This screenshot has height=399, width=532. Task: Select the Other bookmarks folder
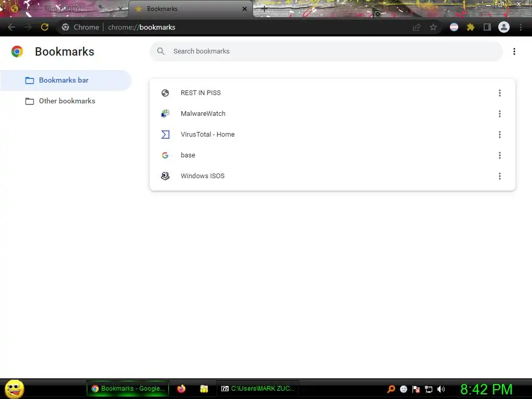(65, 101)
